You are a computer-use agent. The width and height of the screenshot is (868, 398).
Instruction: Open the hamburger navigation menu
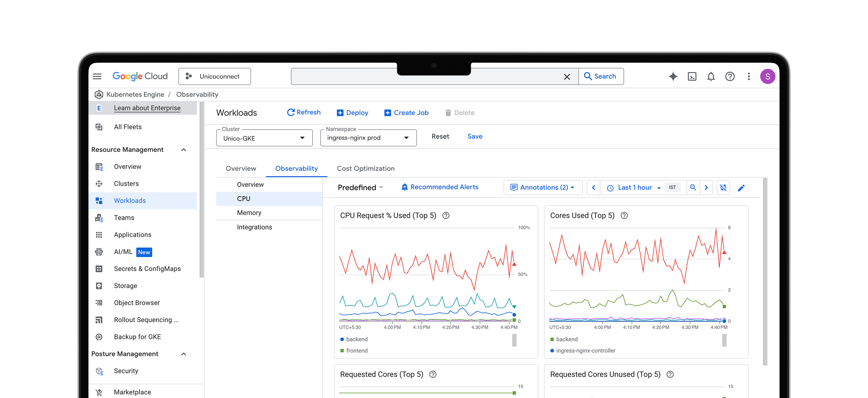point(97,76)
